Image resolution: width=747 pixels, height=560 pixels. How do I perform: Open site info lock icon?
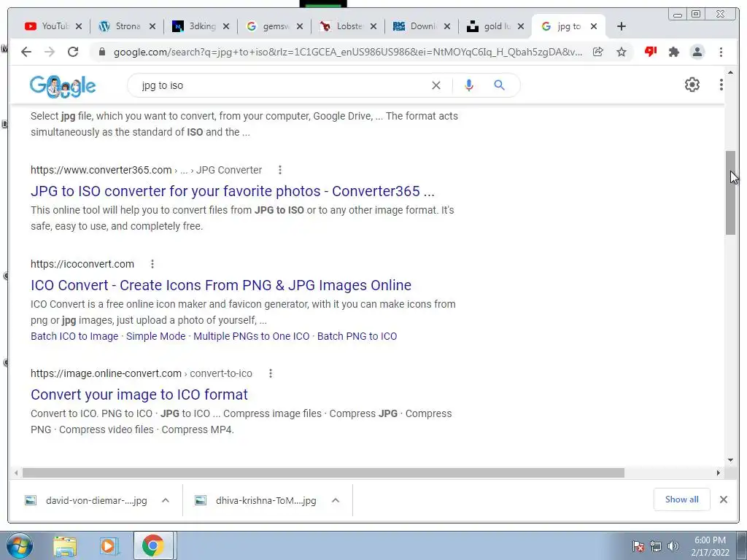[x=101, y=52]
